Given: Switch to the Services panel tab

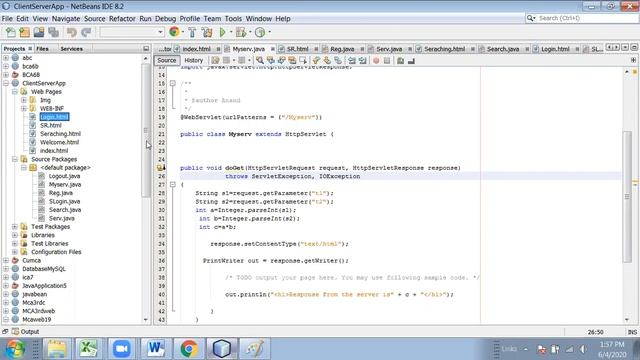Looking at the screenshot, I should 71,49.
